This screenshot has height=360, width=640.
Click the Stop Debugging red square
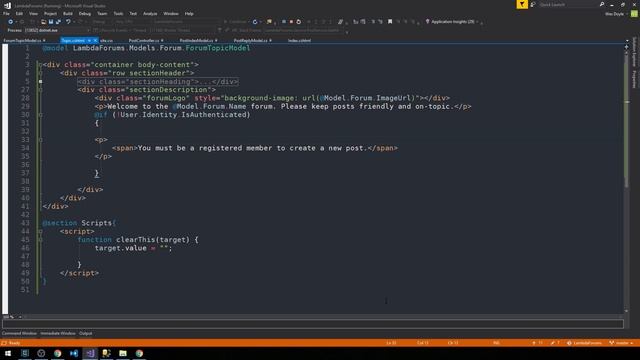tap(291, 22)
